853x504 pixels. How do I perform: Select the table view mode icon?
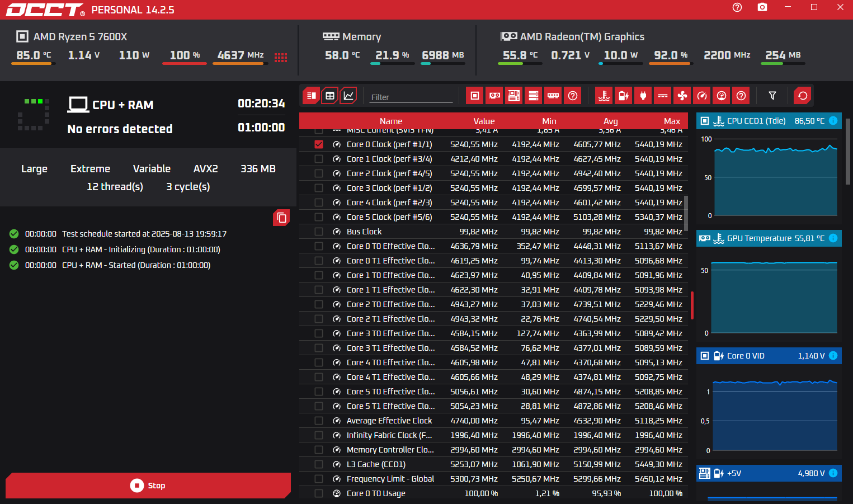click(330, 96)
